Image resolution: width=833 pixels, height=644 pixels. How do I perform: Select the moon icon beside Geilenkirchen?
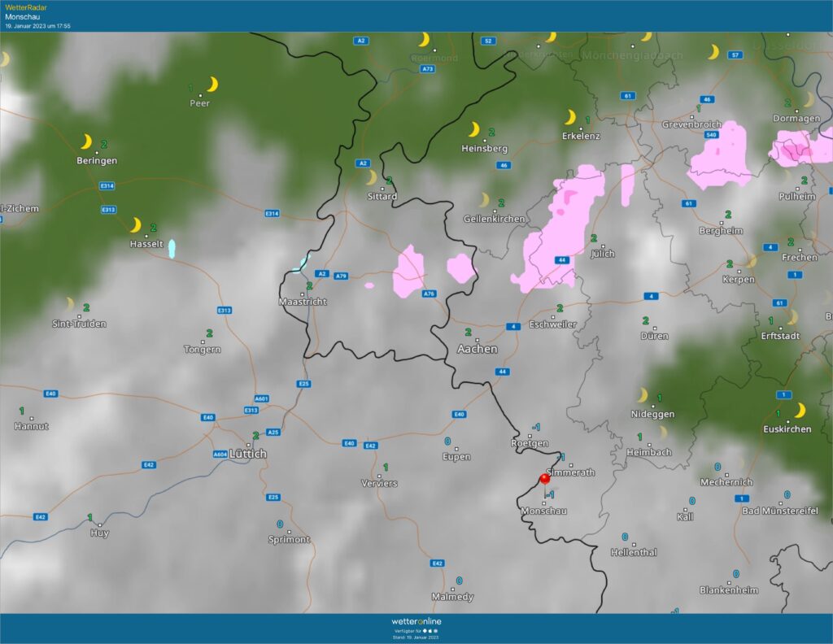pyautogui.click(x=484, y=200)
